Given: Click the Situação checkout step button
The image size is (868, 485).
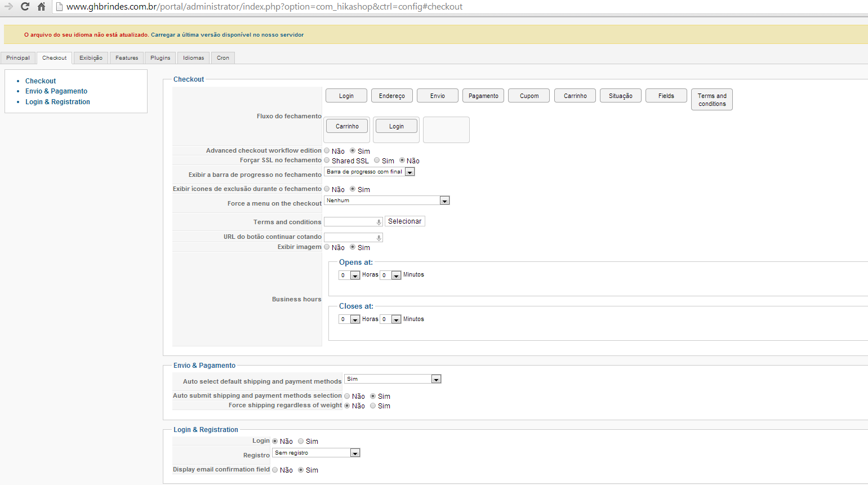Looking at the screenshot, I should point(621,96).
